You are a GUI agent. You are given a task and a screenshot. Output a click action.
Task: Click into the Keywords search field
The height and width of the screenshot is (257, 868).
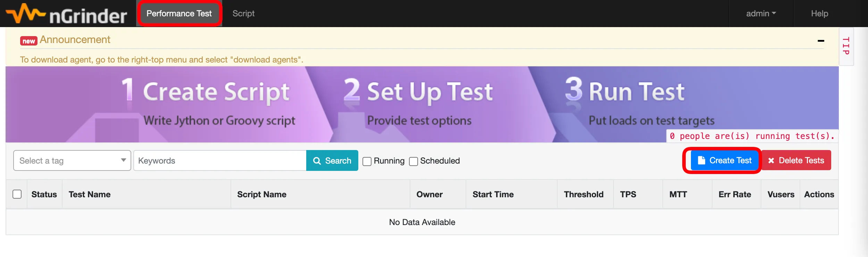point(219,160)
